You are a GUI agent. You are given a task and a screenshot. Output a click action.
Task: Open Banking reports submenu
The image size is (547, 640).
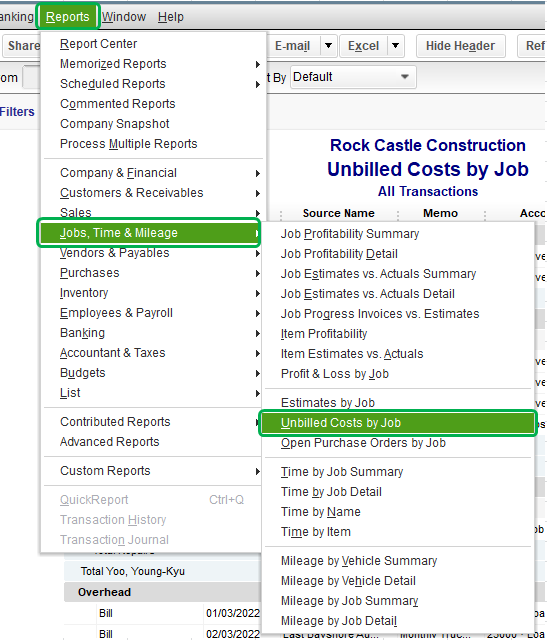[x=153, y=333]
